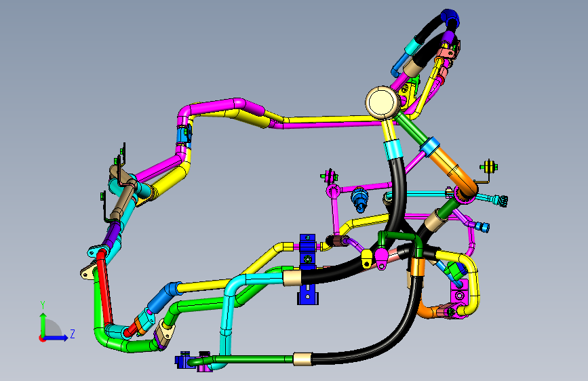Click the Z axis label on the triad

click(73, 334)
